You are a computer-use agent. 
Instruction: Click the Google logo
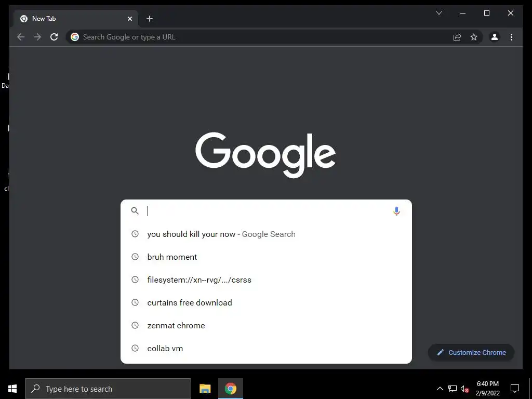265,155
